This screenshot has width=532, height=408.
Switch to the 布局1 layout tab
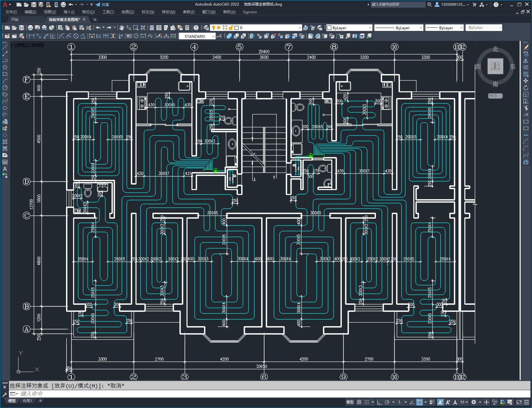pos(27,401)
